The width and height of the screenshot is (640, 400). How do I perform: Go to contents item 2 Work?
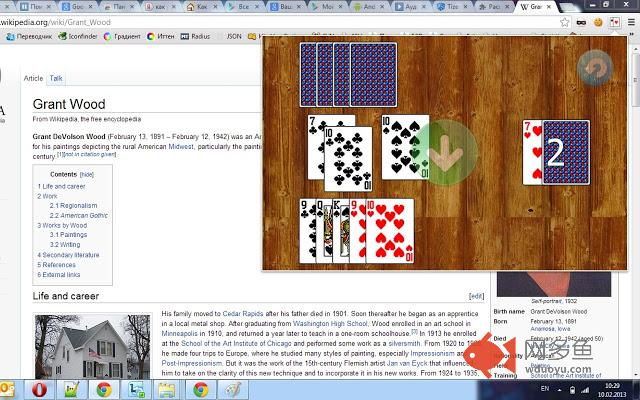click(47, 196)
